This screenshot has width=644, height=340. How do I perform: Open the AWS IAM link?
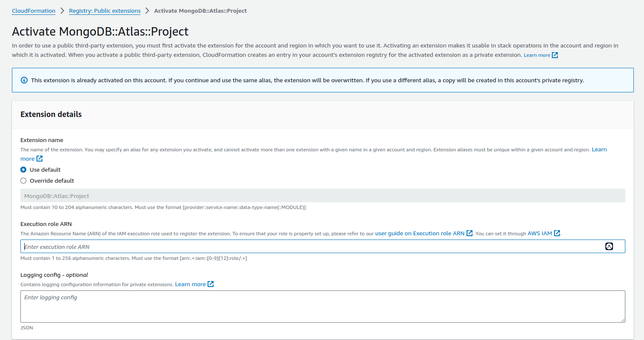point(540,234)
